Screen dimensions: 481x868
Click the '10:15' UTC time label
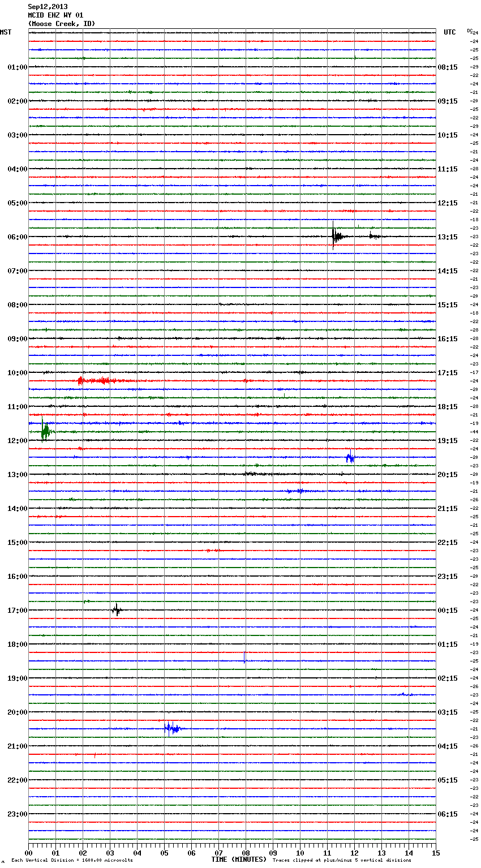(x=448, y=135)
